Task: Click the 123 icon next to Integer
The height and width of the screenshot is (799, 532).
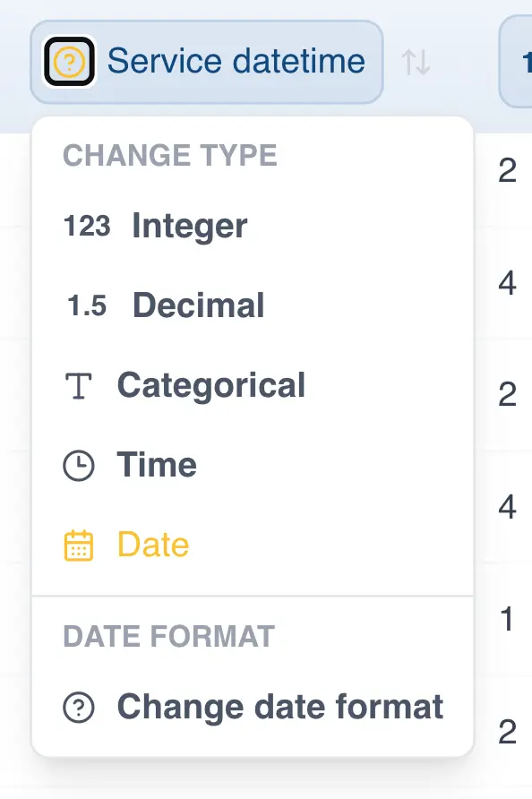Action: 85,227
